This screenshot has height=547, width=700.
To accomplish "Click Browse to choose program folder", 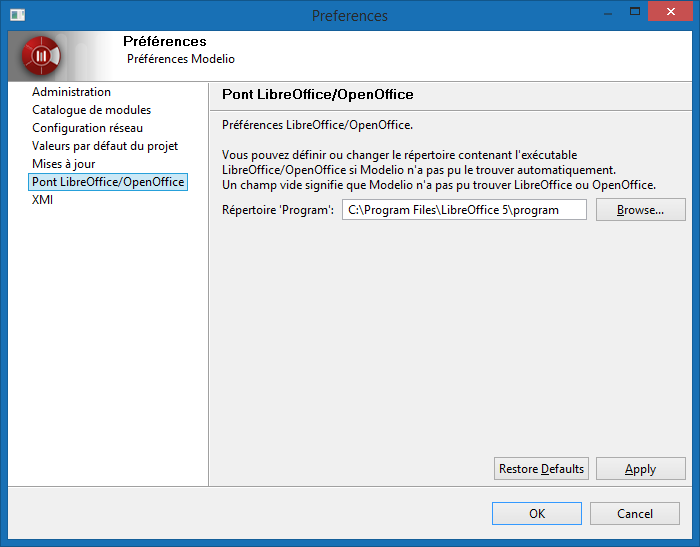I will 641,210.
